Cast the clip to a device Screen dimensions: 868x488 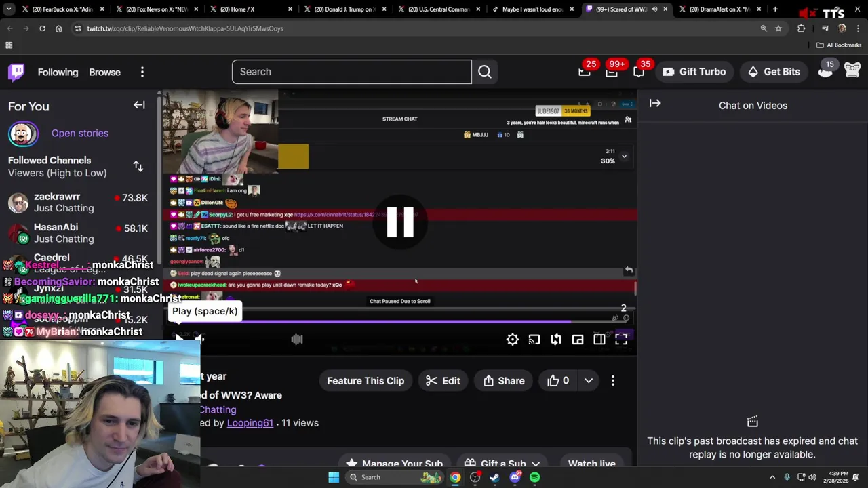click(x=534, y=340)
